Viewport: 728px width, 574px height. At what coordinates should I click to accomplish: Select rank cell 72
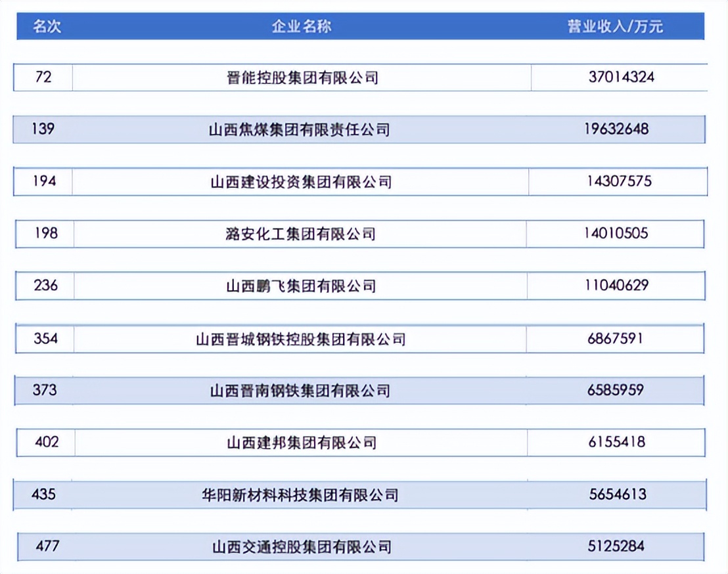[x=43, y=77]
